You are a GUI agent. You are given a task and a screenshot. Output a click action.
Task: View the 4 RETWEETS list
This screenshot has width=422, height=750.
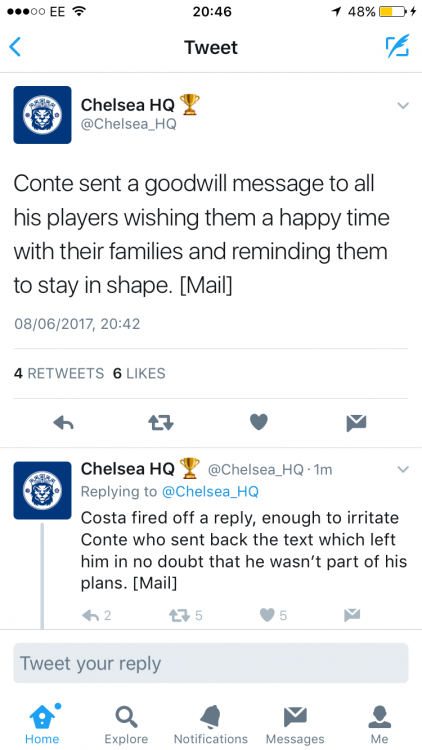[59, 374]
